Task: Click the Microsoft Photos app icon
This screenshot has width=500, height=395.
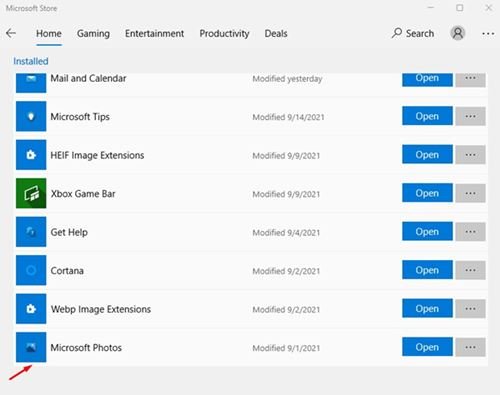Action: (x=31, y=347)
